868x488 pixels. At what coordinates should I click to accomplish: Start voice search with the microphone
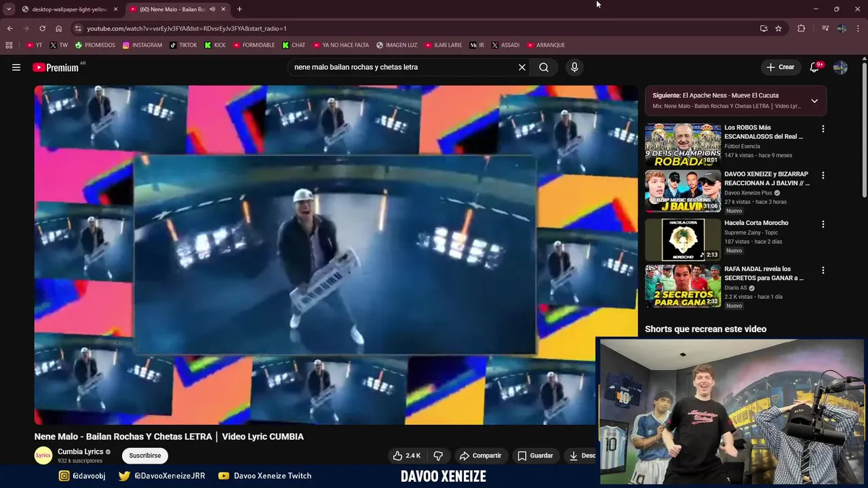(574, 67)
